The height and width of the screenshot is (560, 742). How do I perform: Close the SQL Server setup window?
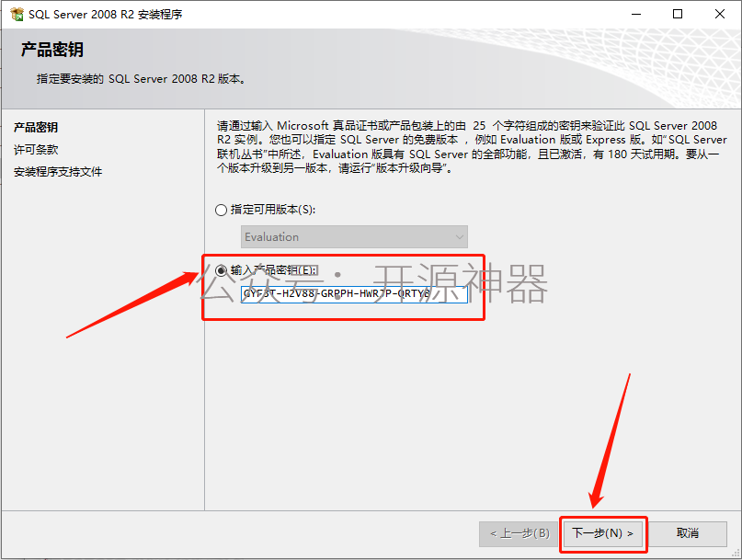coord(720,14)
